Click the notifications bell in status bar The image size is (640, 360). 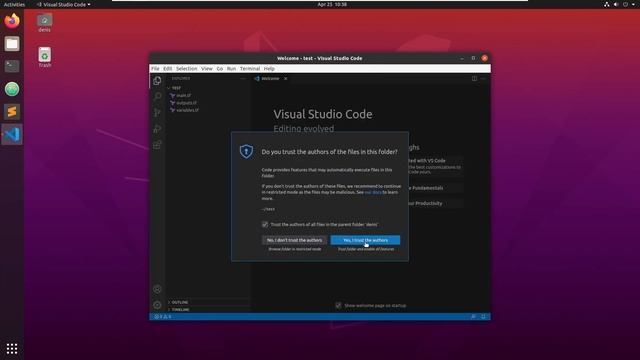(483, 317)
